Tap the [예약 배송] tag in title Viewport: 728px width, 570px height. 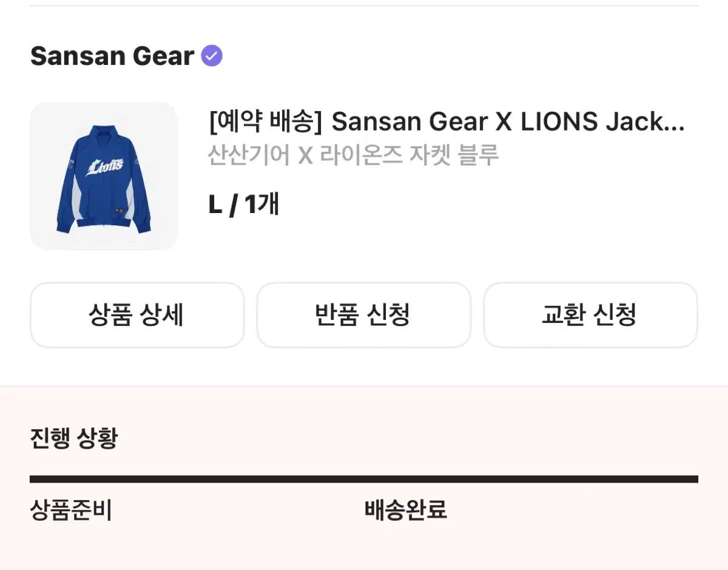pyautogui.click(x=265, y=122)
